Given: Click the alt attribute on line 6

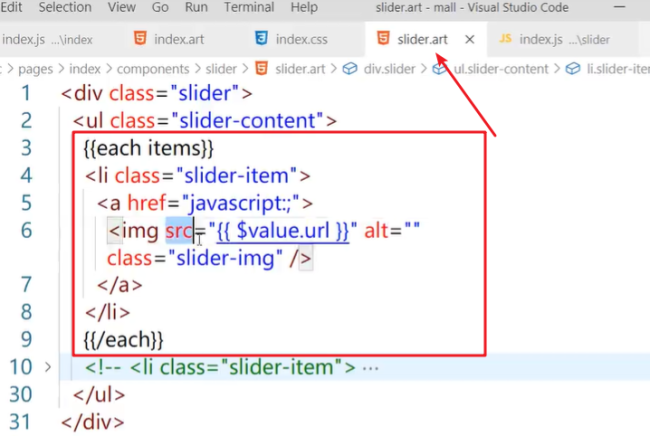Looking at the screenshot, I should click(376, 231).
